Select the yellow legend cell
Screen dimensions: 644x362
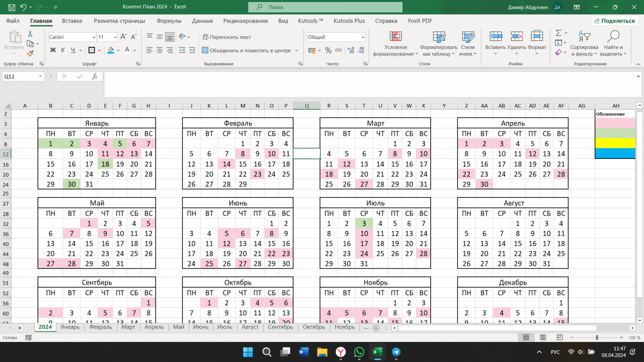[615, 143]
